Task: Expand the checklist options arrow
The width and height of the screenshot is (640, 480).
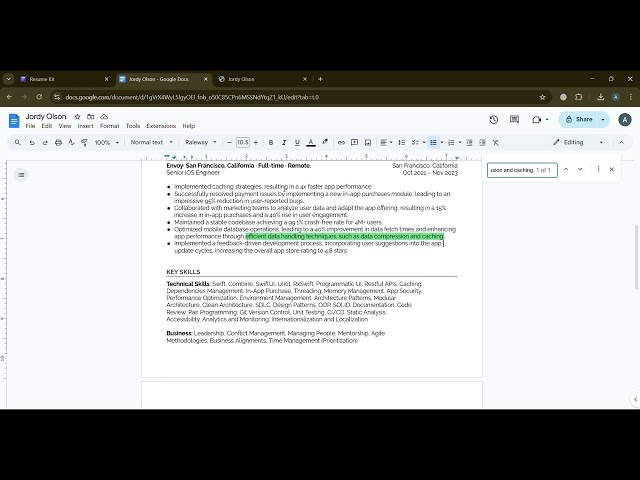Action: click(x=424, y=142)
